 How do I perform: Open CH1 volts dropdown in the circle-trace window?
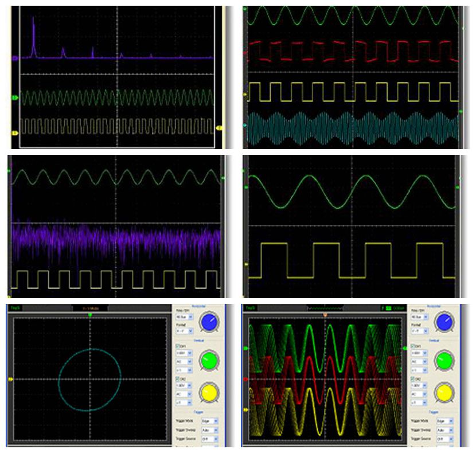tap(184, 353)
